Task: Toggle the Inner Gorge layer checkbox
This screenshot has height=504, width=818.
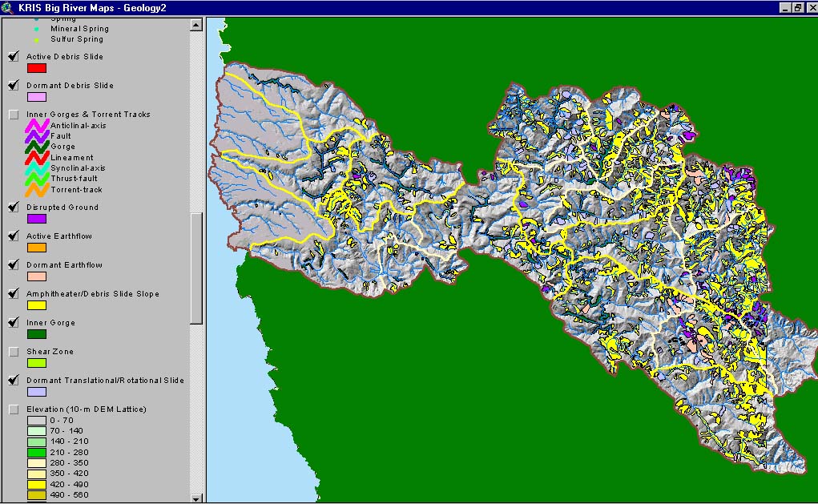Action: click(x=14, y=322)
